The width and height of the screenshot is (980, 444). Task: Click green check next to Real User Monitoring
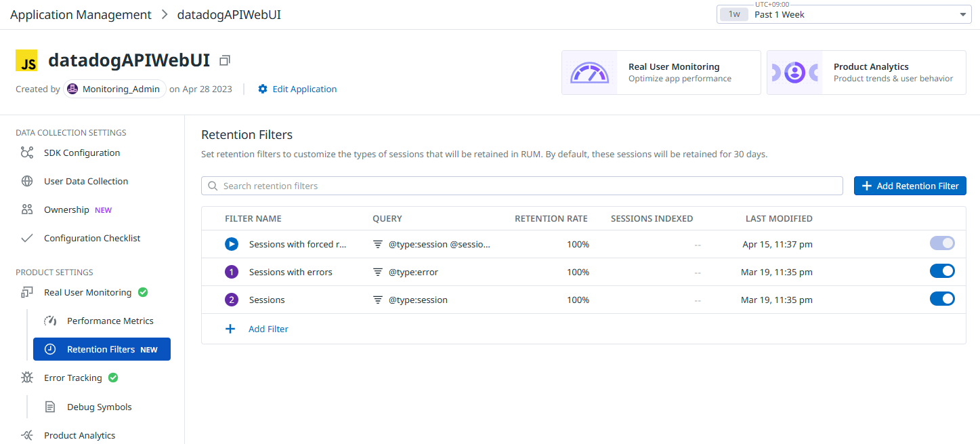(x=143, y=292)
